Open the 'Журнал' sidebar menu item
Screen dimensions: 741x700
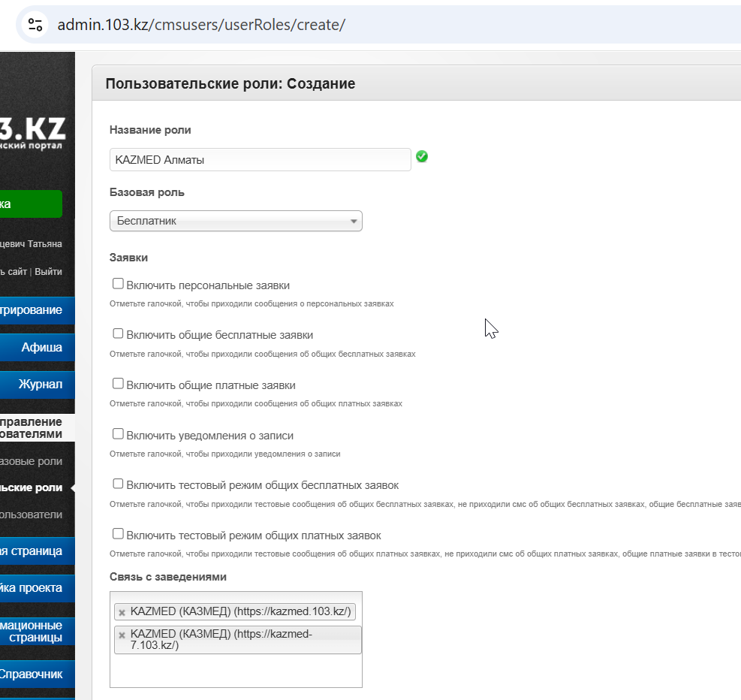click(x=38, y=385)
